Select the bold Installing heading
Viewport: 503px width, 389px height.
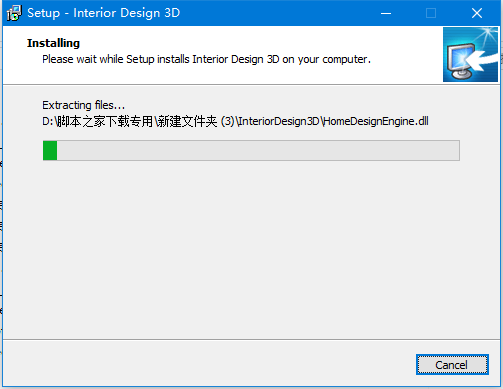click(53, 43)
